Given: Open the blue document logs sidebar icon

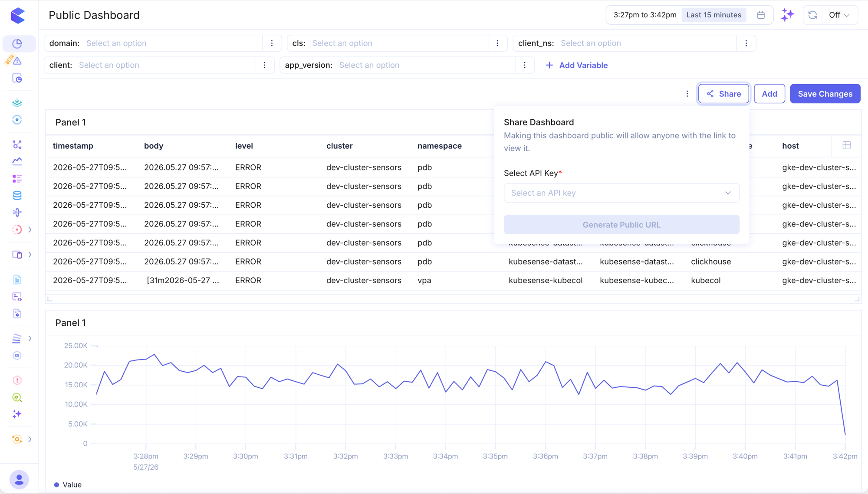Looking at the screenshot, I should tap(17, 280).
